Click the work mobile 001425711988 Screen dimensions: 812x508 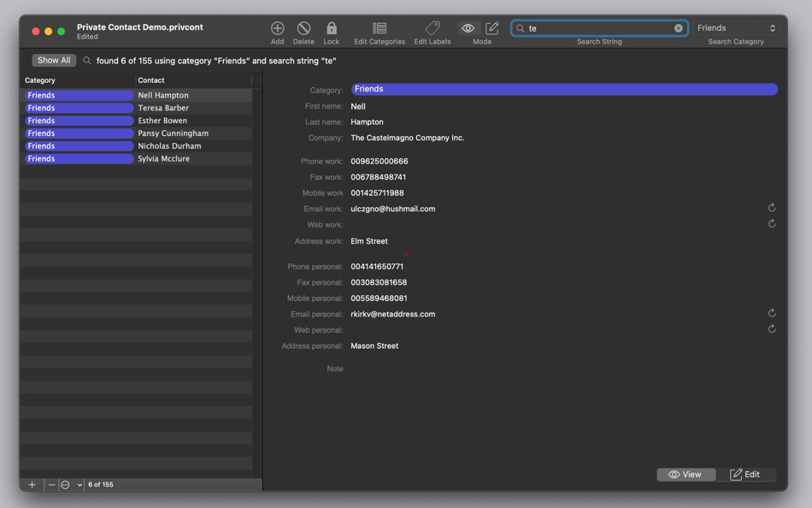coord(377,192)
